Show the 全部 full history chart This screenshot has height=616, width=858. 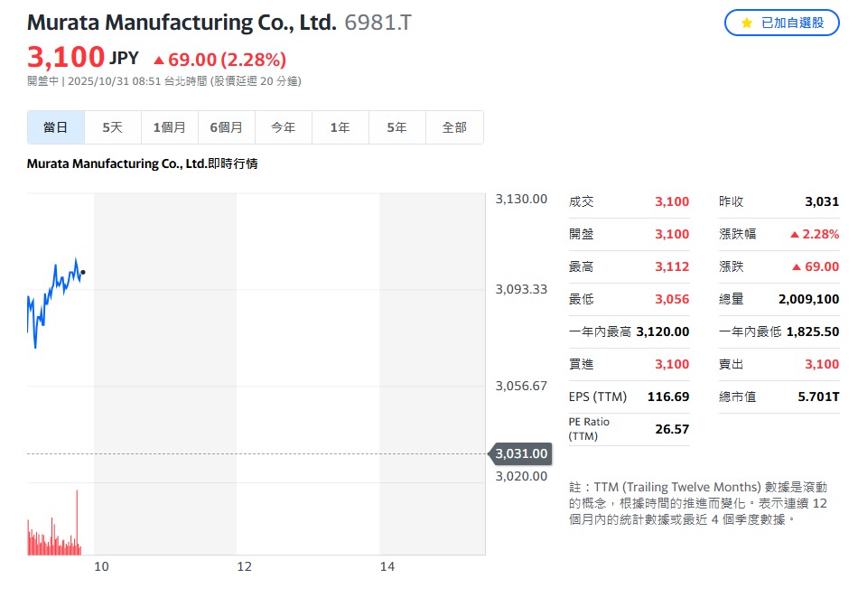pos(454,127)
